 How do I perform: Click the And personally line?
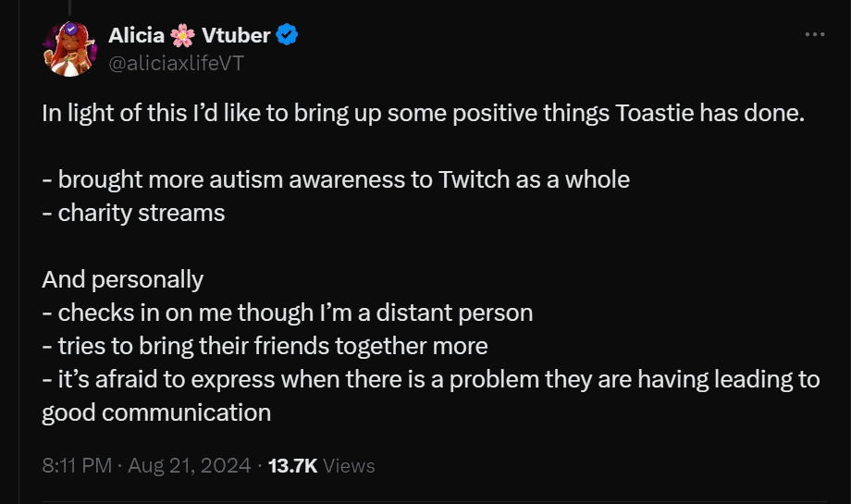pyautogui.click(x=123, y=280)
